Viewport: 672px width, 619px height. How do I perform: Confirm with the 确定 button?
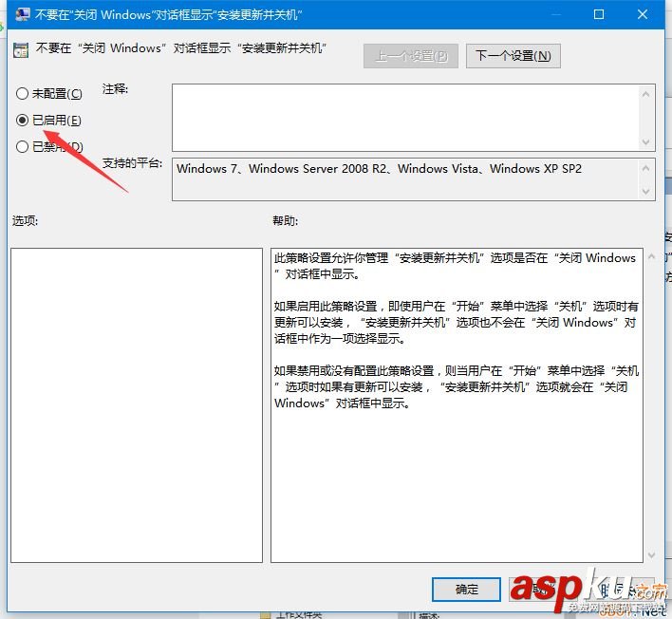[466, 589]
